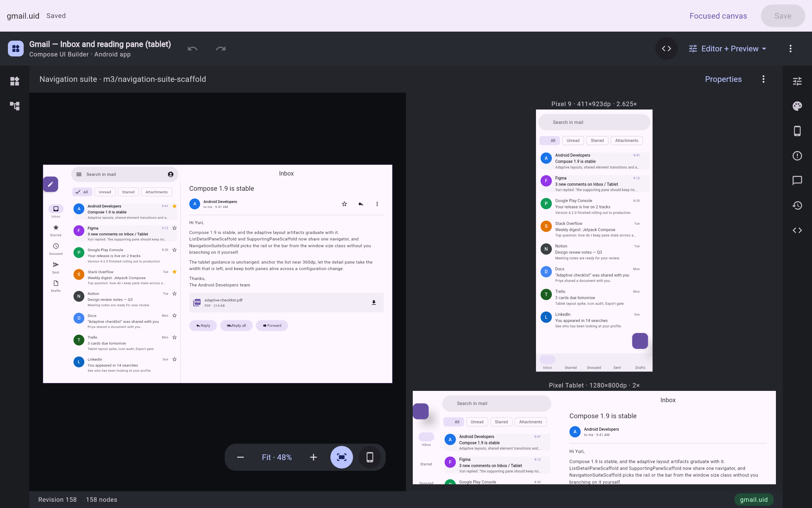Click the Focused canvas link
This screenshot has height=508, width=812.
click(x=718, y=16)
